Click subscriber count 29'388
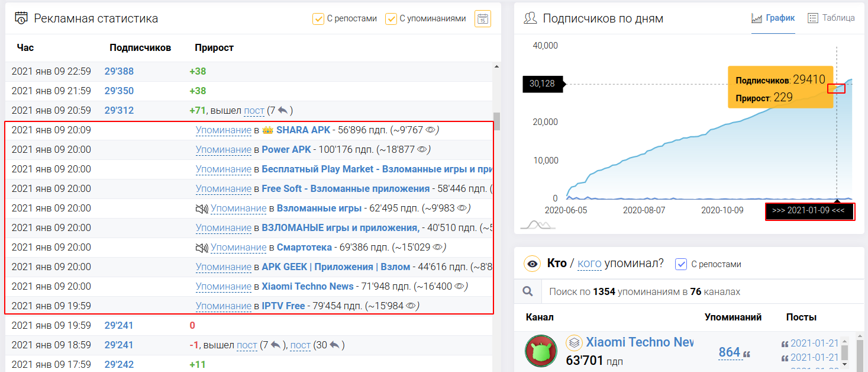The image size is (868, 372). [x=119, y=71]
